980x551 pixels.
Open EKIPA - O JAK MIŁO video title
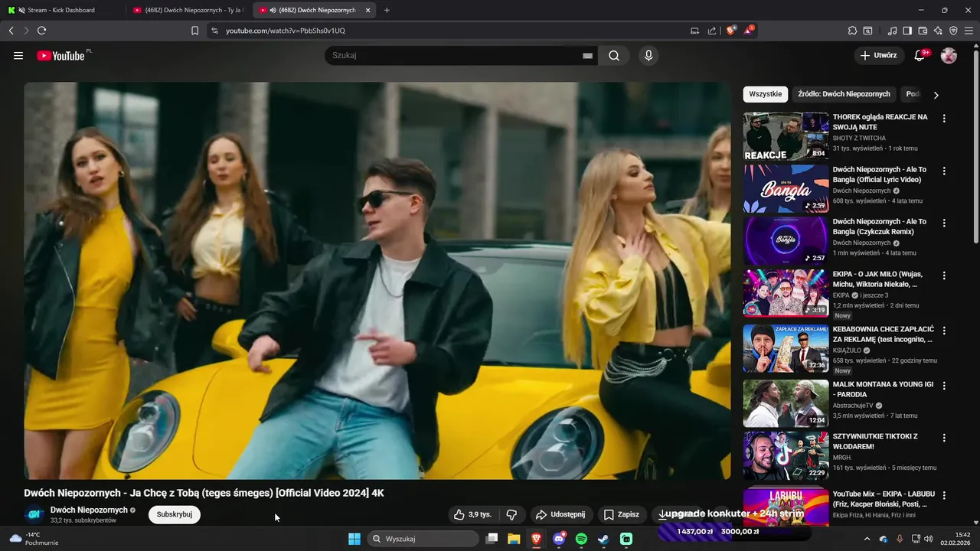pyautogui.click(x=877, y=279)
